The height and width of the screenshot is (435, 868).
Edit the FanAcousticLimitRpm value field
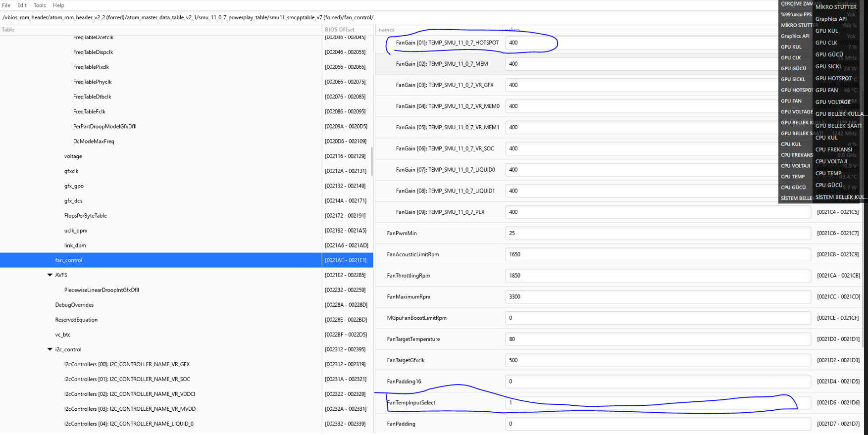pyautogui.click(x=658, y=254)
